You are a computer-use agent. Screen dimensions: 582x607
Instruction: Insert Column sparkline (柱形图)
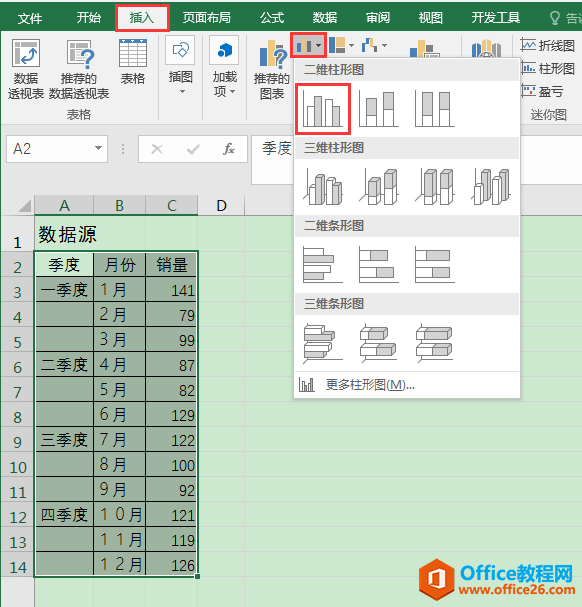(548, 69)
